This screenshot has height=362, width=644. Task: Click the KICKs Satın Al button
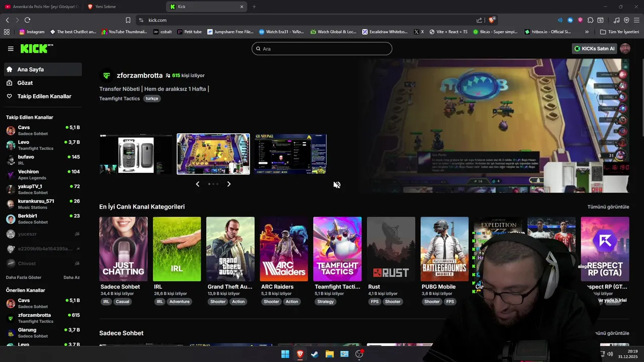tap(595, 49)
